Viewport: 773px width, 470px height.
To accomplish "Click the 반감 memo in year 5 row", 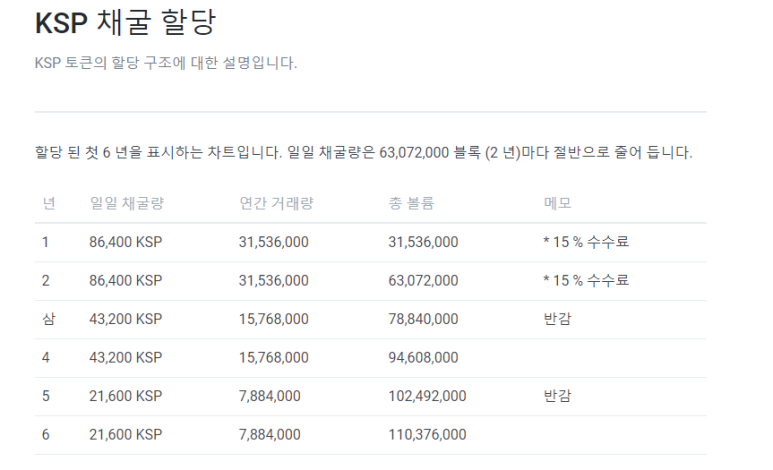I will click(x=557, y=396).
